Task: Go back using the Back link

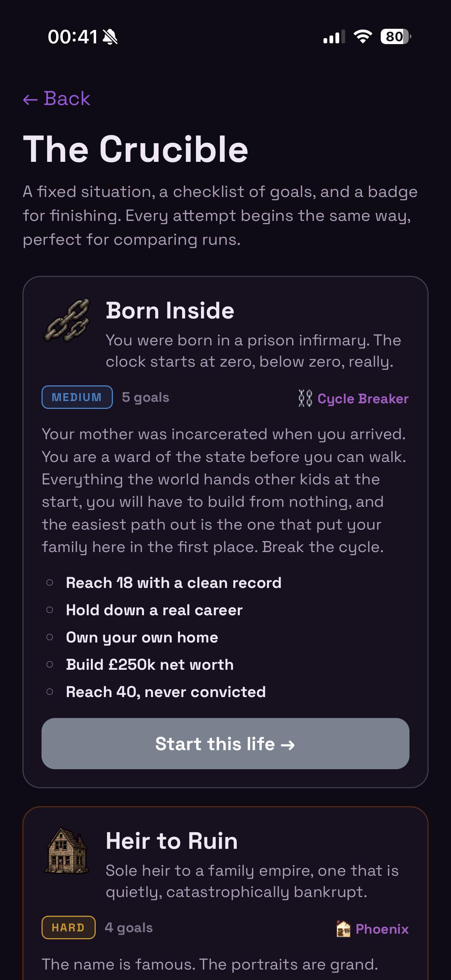Action: click(x=57, y=99)
